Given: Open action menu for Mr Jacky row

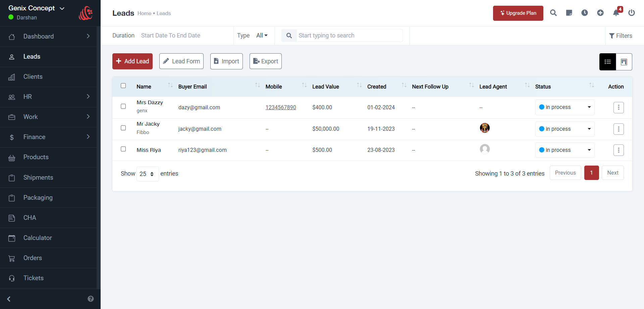Looking at the screenshot, I should point(619,129).
